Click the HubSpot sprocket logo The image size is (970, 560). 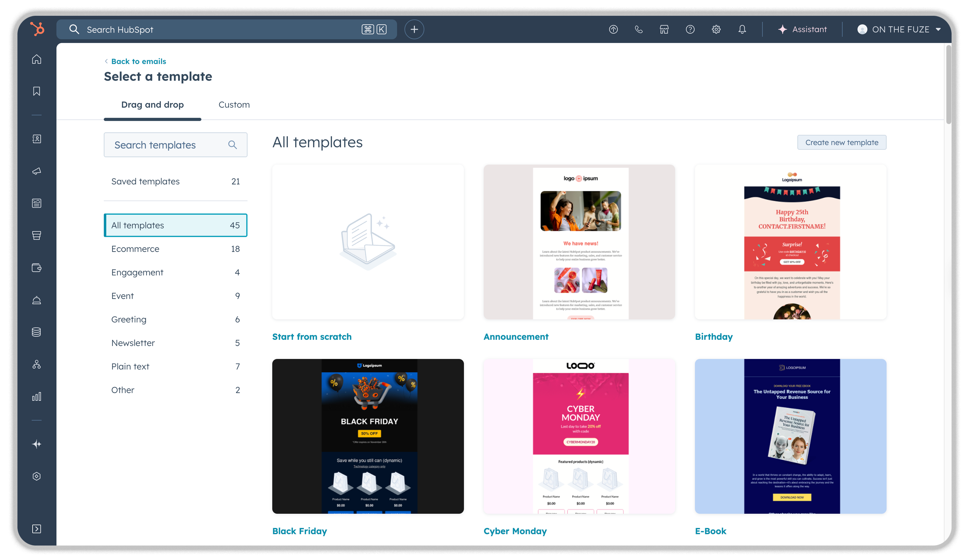37,29
